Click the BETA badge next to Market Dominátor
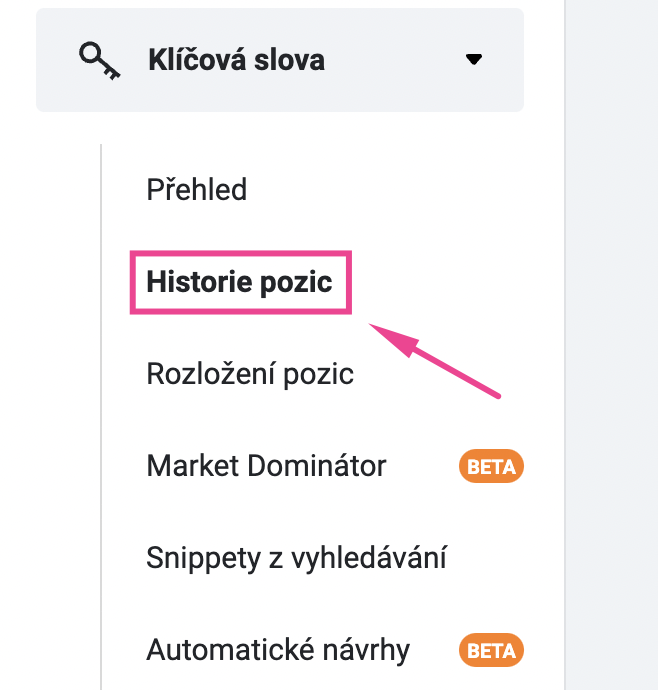This screenshot has width=658, height=690. pyautogui.click(x=491, y=466)
